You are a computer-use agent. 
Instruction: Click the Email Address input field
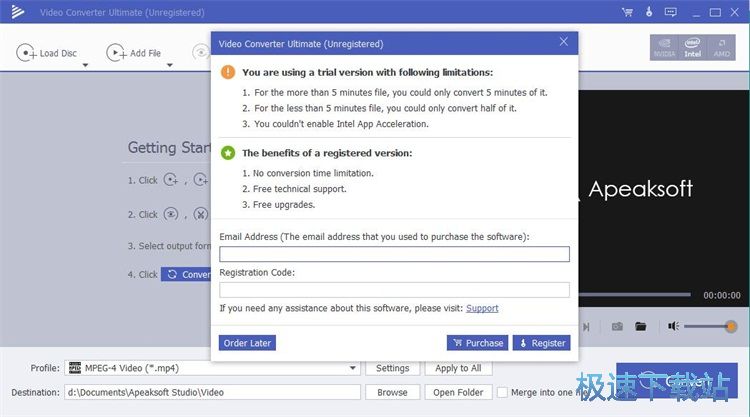coord(394,254)
